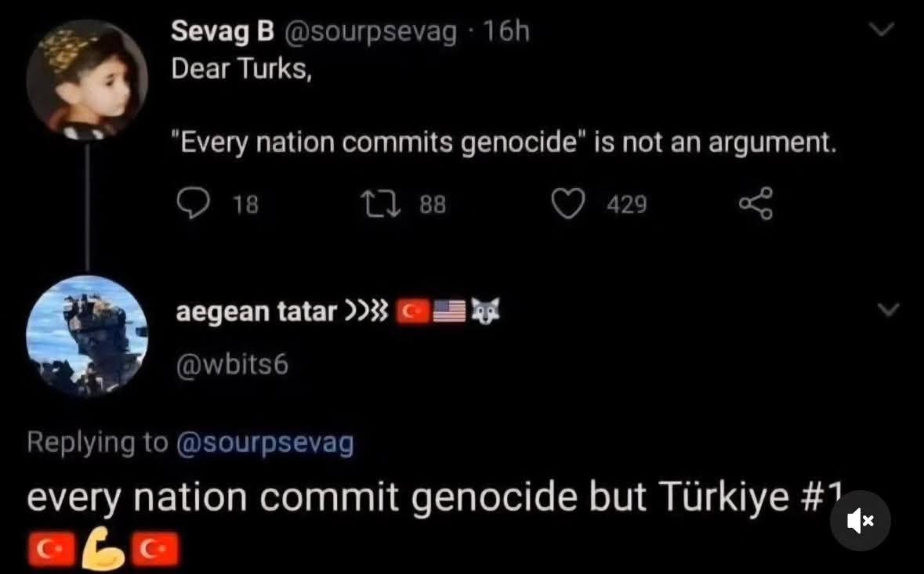Click the wolf emoji beside aegean tatar

484,312
